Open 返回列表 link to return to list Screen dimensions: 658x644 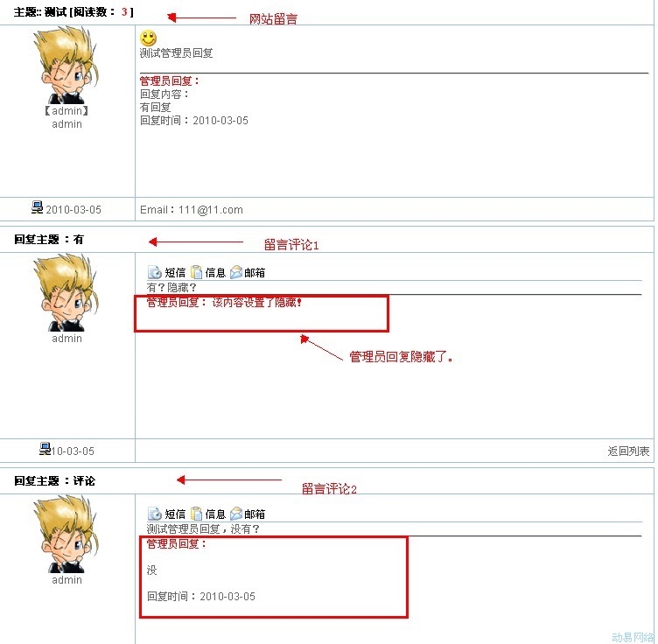tap(628, 451)
